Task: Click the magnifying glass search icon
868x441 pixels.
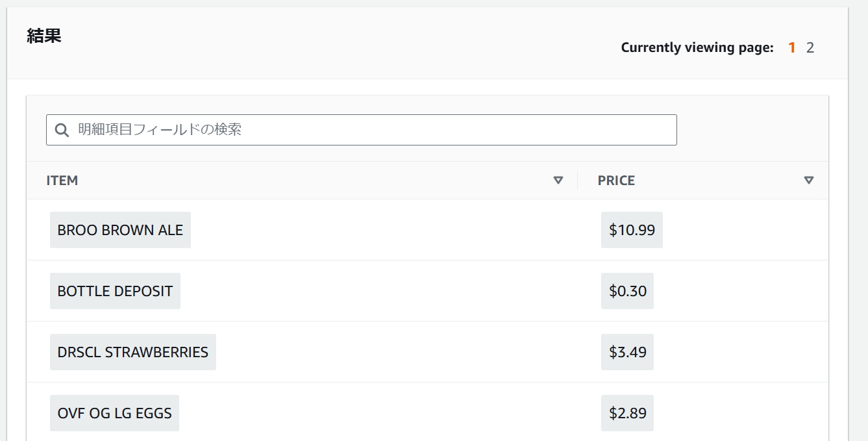Action: tap(62, 130)
